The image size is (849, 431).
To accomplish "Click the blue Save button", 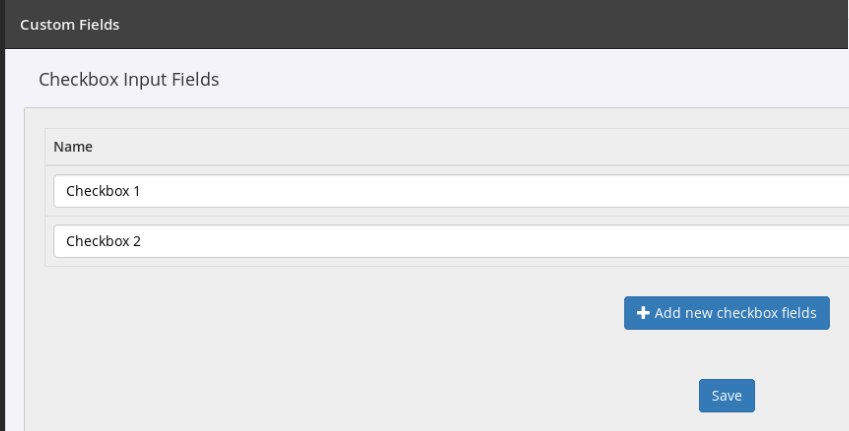I will pyautogui.click(x=726, y=396).
